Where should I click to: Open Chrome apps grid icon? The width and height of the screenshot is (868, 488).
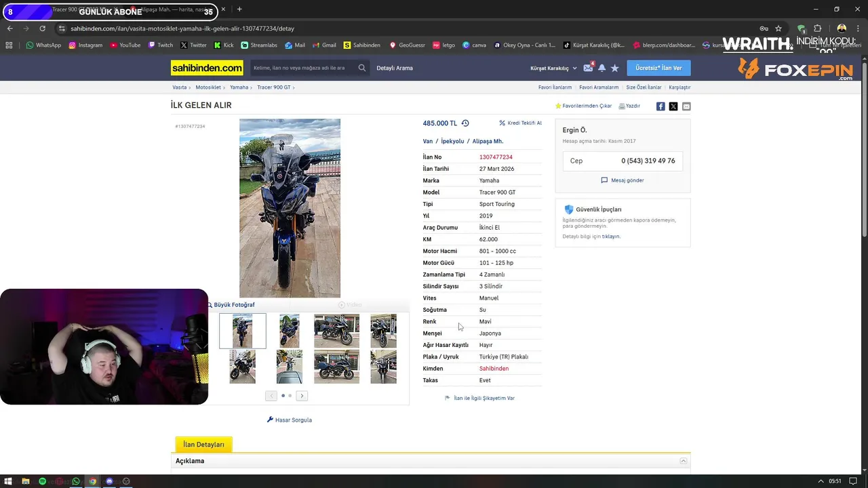point(9,45)
